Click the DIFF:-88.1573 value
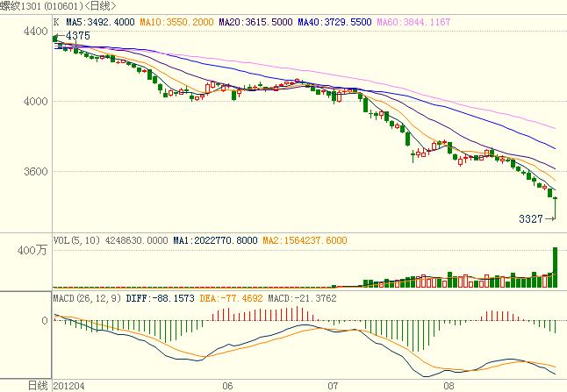 pos(160,298)
